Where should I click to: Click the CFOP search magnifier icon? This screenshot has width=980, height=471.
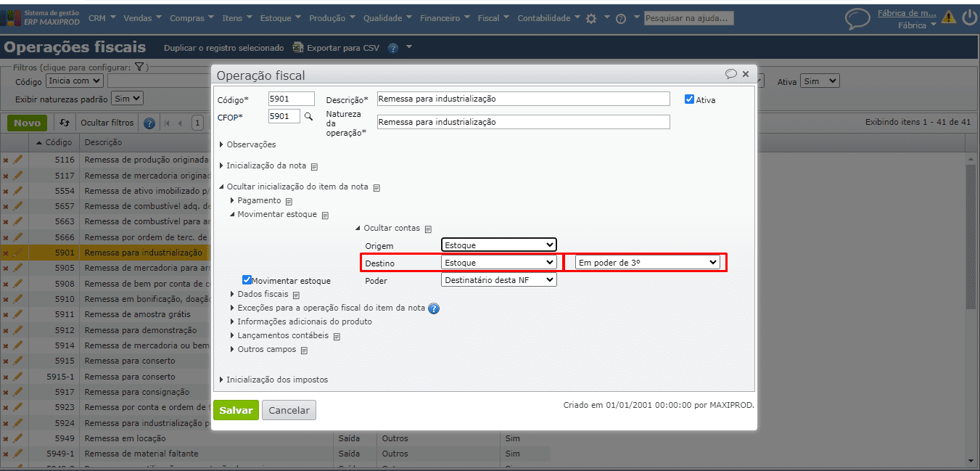click(308, 116)
